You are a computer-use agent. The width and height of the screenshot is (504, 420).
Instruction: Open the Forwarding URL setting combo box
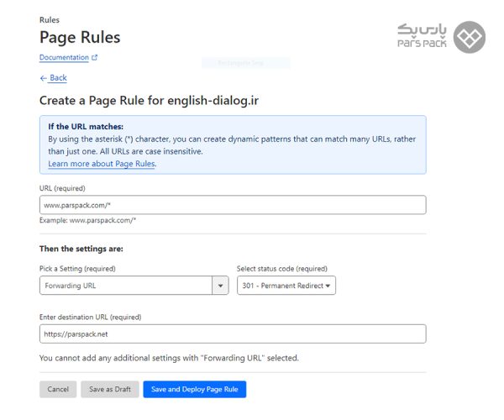tap(126, 286)
